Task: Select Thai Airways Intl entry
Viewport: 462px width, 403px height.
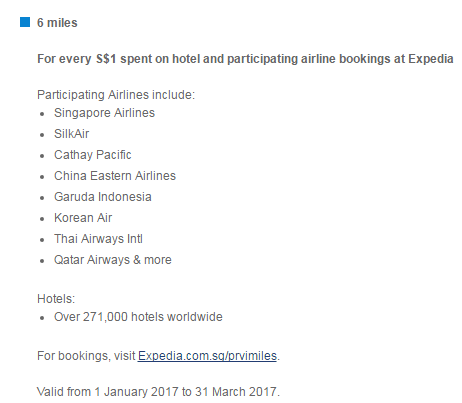Action: pos(98,239)
